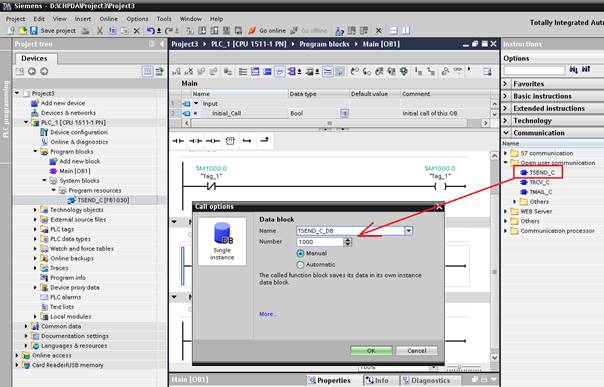604x387 pixels.
Task: Expand the WEB Server folder
Action: (506, 211)
